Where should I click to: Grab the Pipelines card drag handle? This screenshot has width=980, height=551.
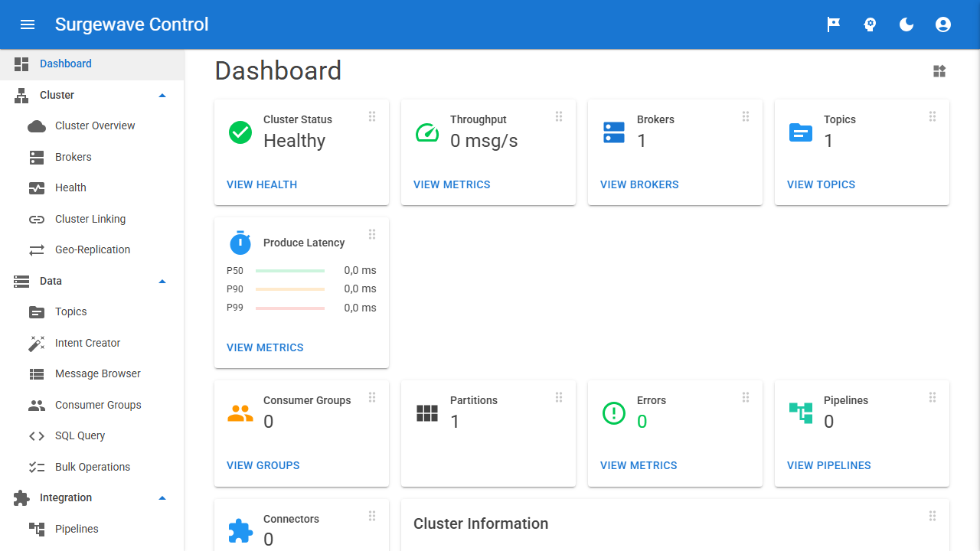[x=933, y=397]
